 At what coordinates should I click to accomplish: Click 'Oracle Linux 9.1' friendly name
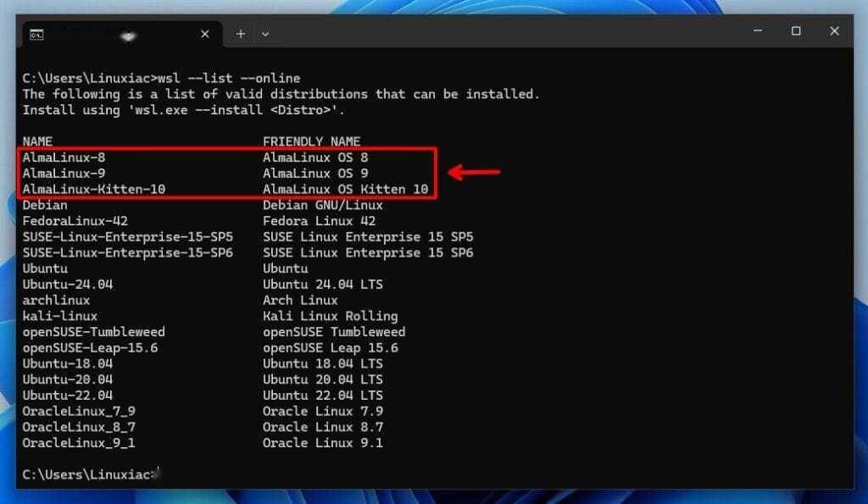(x=323, y=443)
